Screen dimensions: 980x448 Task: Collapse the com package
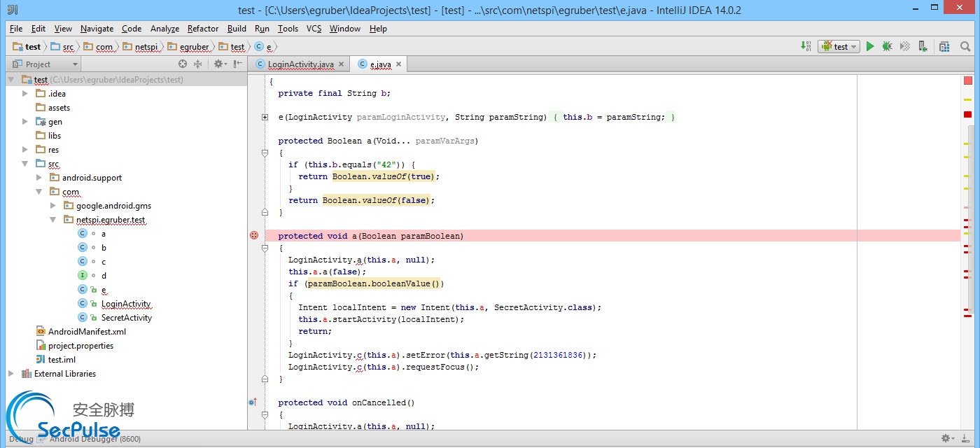[39, 192]
